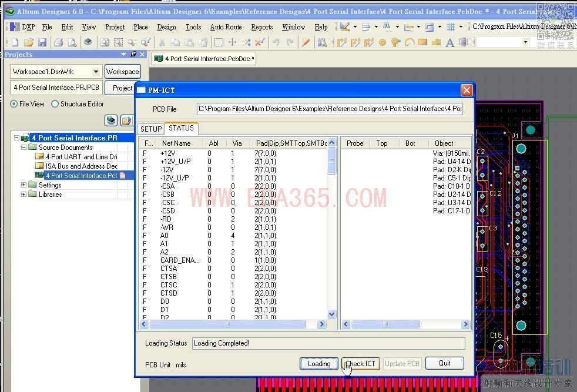
Task: Place a text string with A icon
Action: (449, 43)
